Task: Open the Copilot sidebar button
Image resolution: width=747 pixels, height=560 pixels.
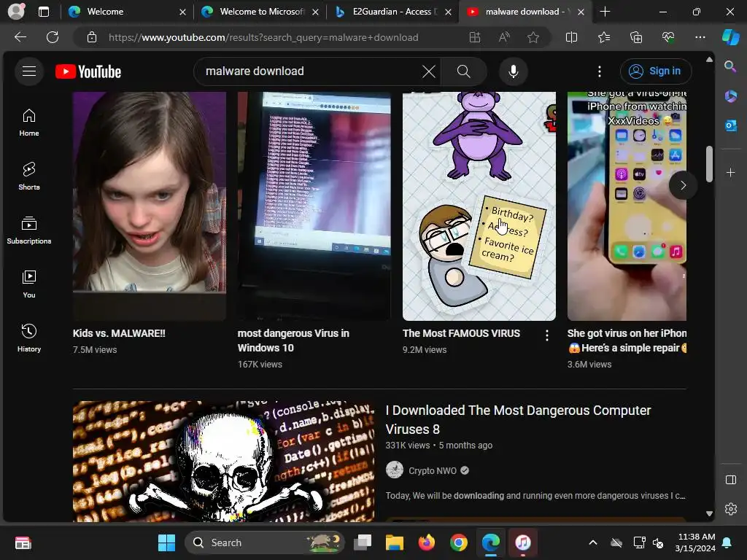Action: tap(730, 37)
